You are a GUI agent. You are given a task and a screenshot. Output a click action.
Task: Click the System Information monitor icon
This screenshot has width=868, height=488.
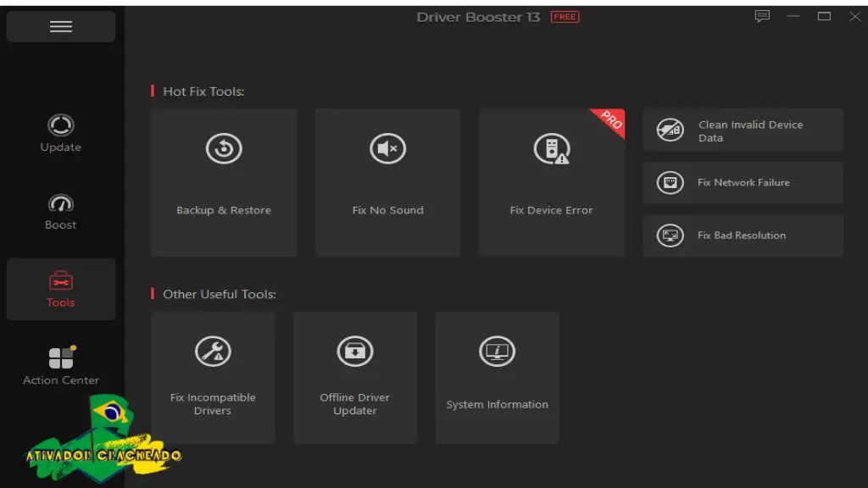pyautogui.click(x=497, y=351)
